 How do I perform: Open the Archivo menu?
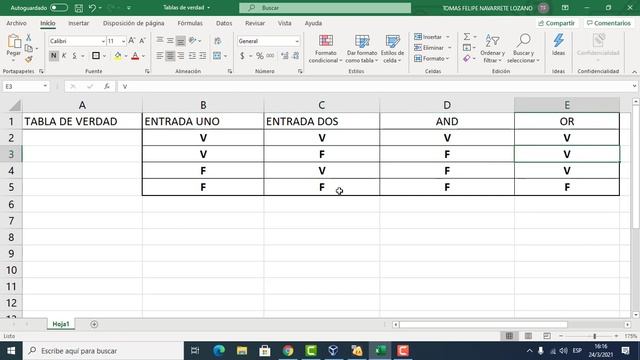click(x=16, y=23)
